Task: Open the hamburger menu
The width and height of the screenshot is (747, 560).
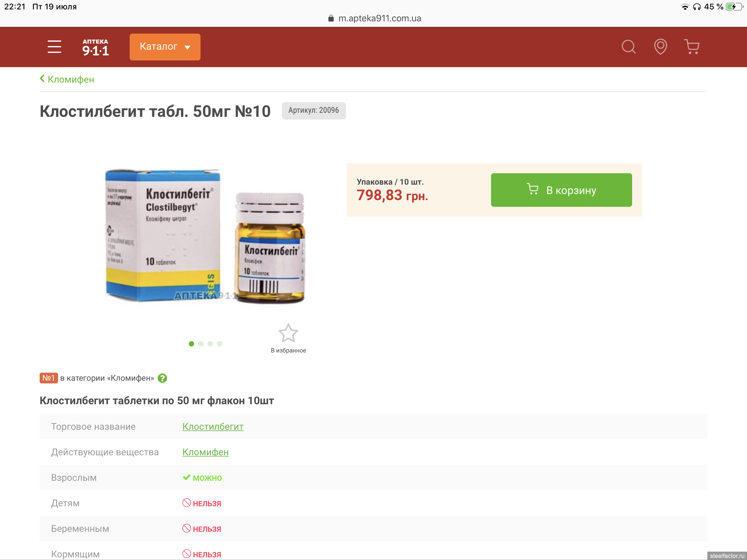Action: (54, 47)
